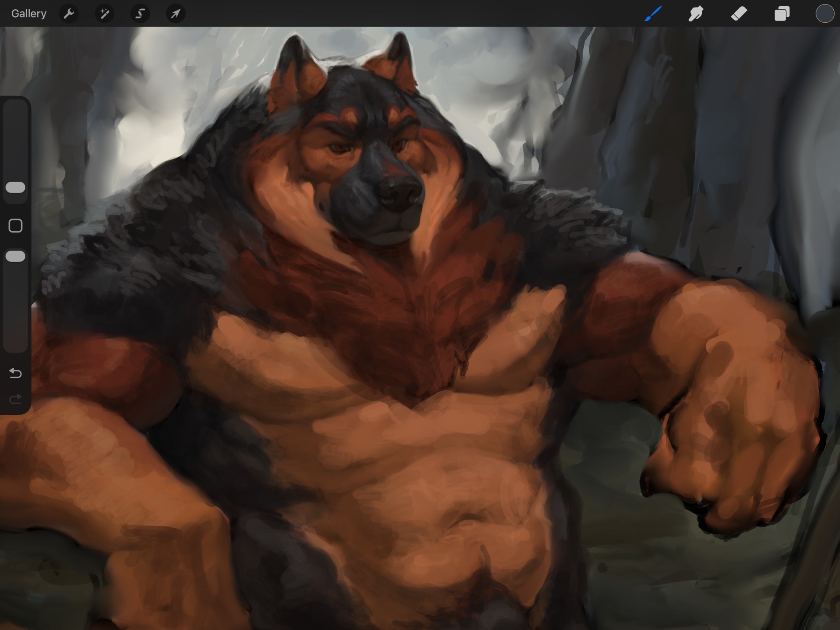Select the Eraser tool
Viewport: 840px width, 630px height.
pos(739,13)
